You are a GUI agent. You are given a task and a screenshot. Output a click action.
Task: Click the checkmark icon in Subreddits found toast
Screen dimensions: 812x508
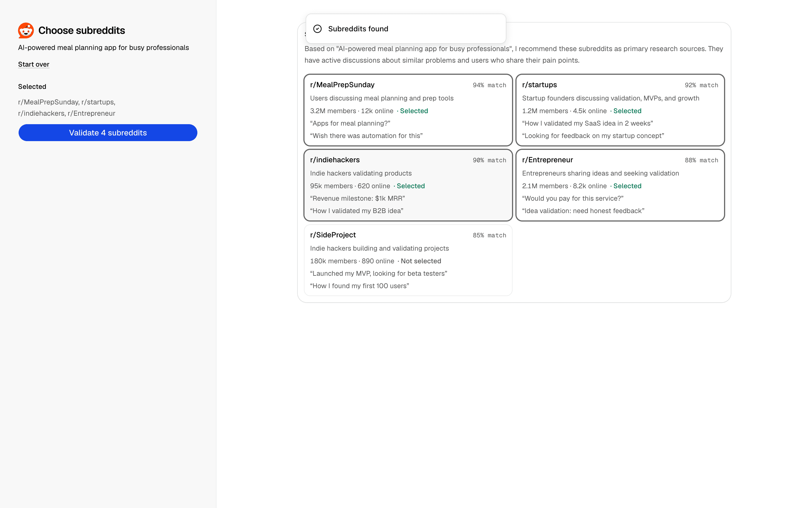[317, 29]
